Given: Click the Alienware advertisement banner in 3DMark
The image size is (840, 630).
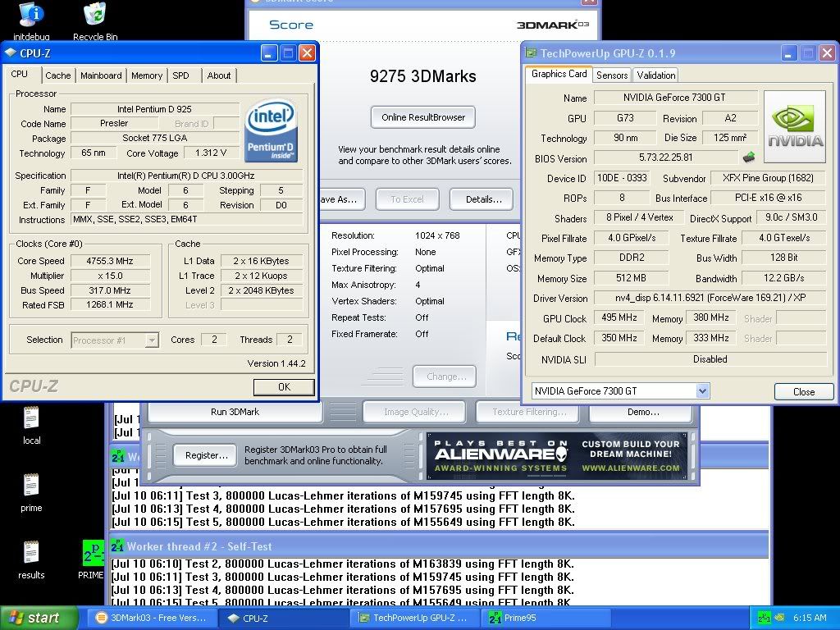Looking at the screenshot, I should [x=557, y=455].
